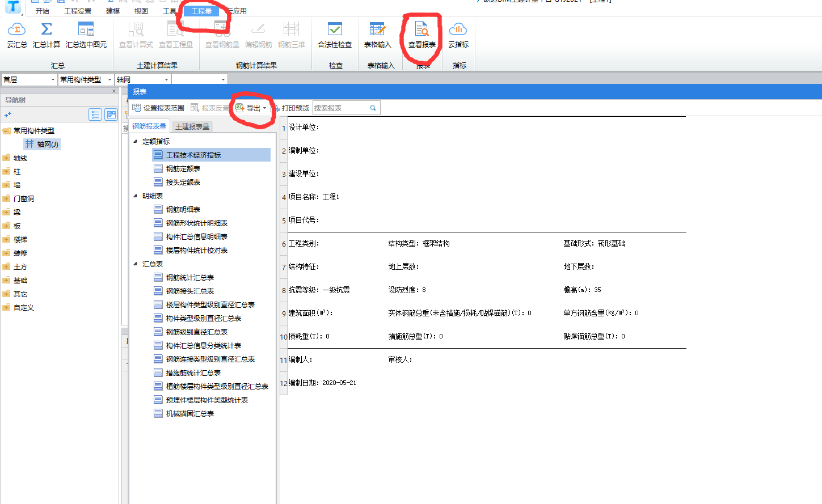Open the 首层 floor dropdown
Viewport: 822px width, 504px height.
(x=53, y=79)
